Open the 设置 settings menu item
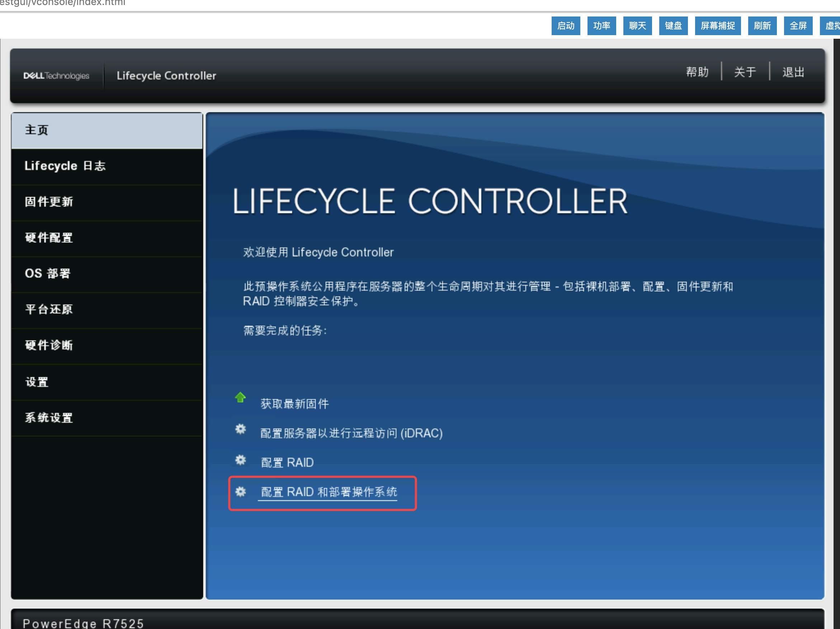 pyautogui.click(x=107, y=382)
